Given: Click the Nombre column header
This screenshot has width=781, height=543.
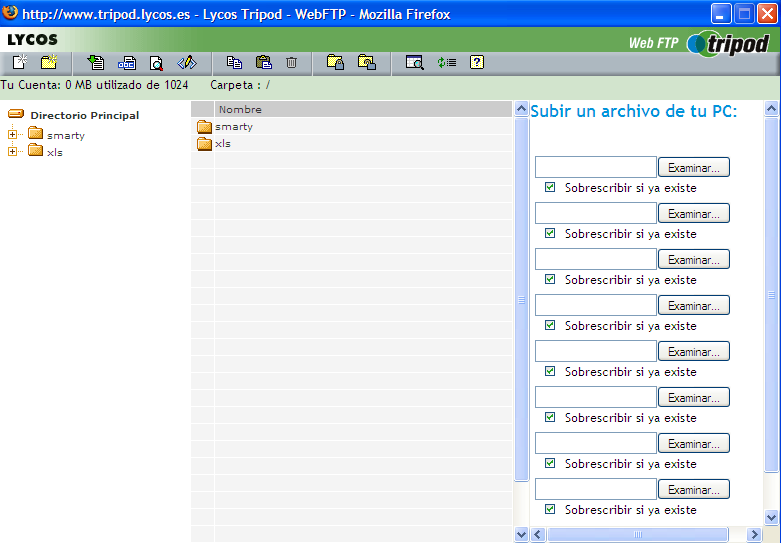Looking at the screenshot, I should click(x=363, y=109).
